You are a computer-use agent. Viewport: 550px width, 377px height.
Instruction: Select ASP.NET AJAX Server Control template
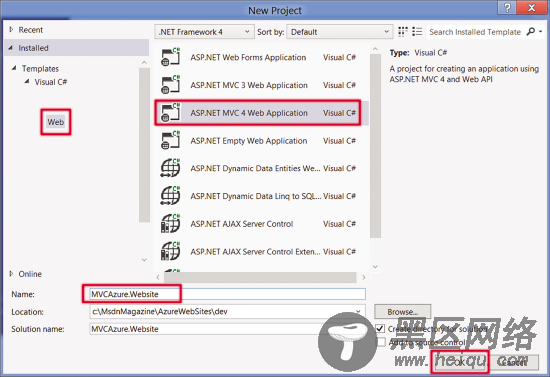tap(261, 224)
